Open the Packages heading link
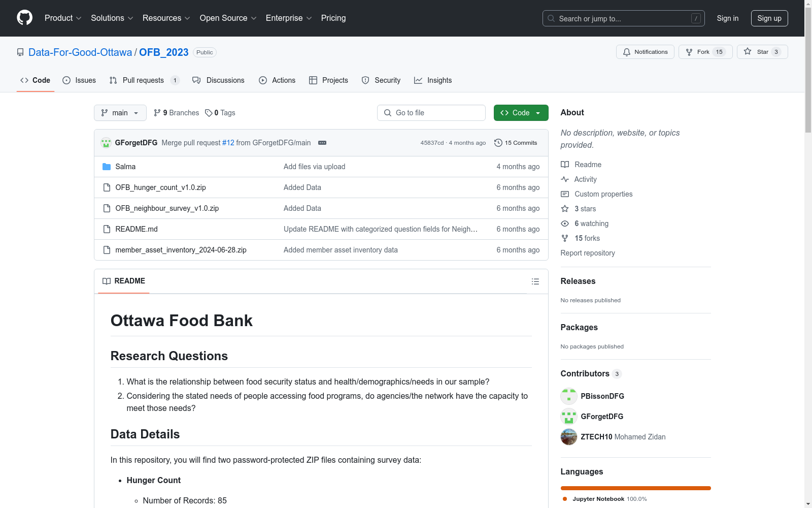The height and width of the screenshot is (508, 812). pyautogui.click(x=579, y=328)
